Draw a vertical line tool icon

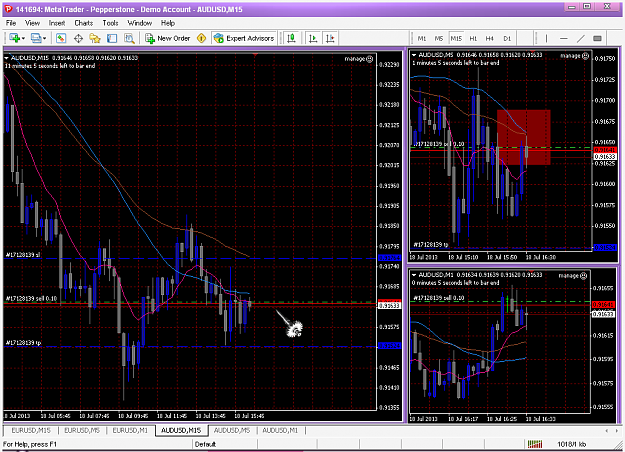coord(546,38)
